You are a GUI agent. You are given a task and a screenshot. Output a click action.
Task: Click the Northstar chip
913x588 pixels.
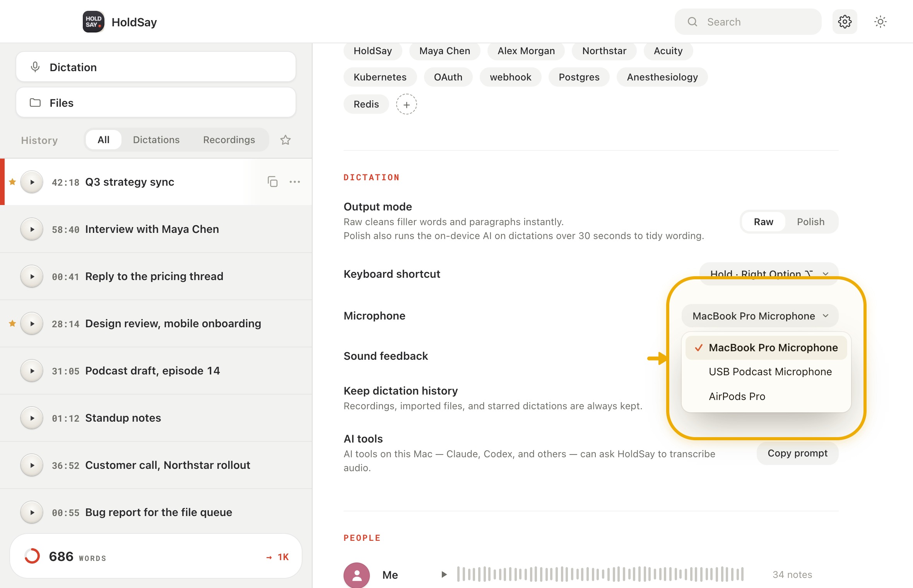tap(604, 51)
